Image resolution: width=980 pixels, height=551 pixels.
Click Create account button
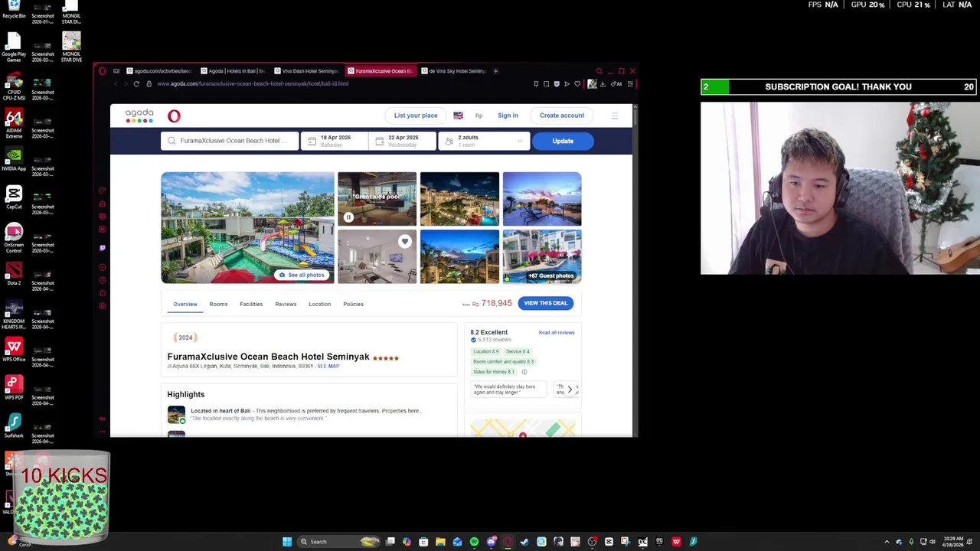pyautogui.click(x=562, y=116)
